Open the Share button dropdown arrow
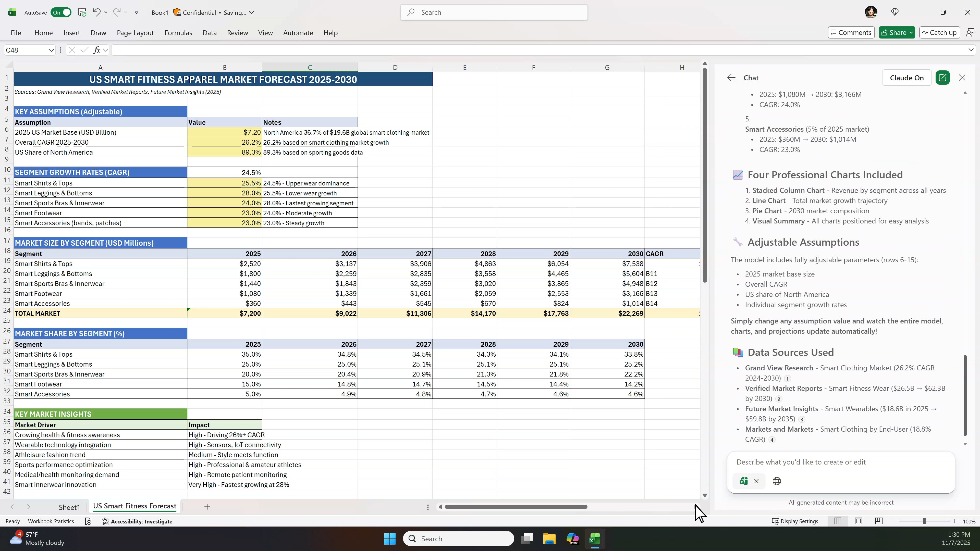Screen dimensions: 980x551 pyautogui.click(x=911, y=33)
